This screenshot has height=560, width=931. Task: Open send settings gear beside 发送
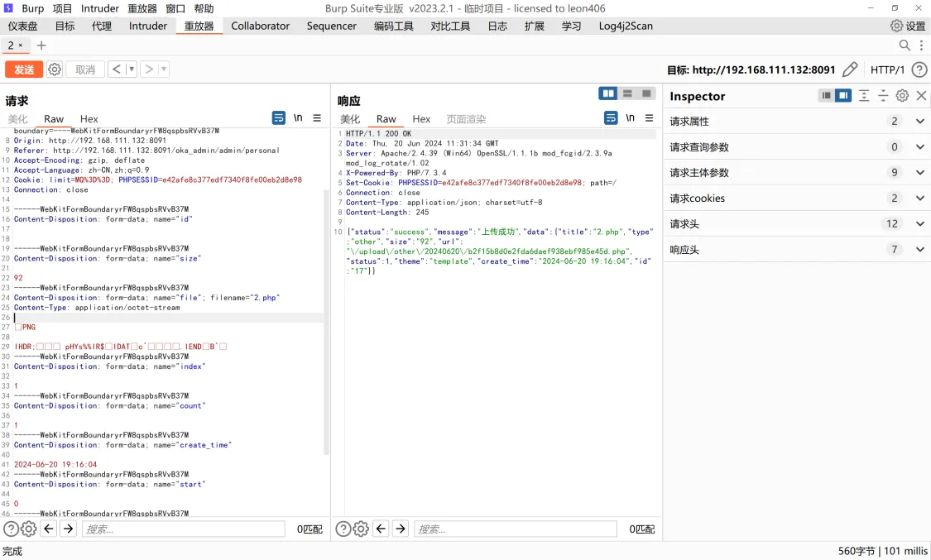pyautogui.click(x=55, y=69)
